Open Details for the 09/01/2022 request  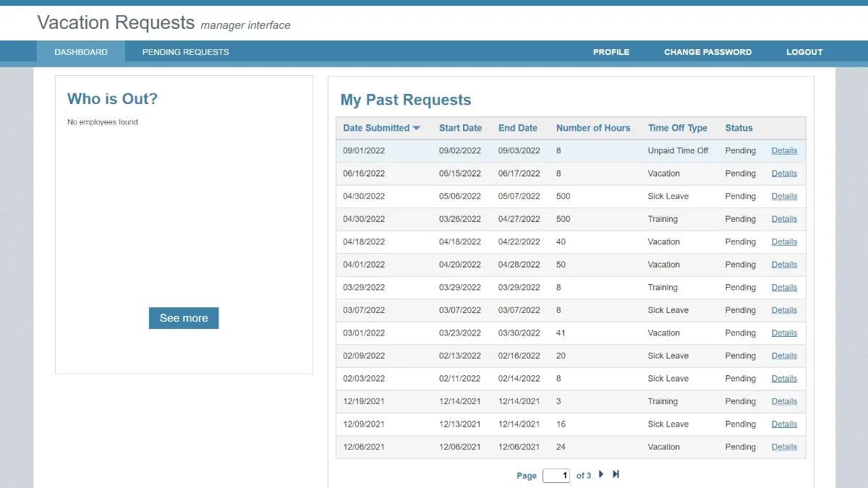click(x=784, y=151)
